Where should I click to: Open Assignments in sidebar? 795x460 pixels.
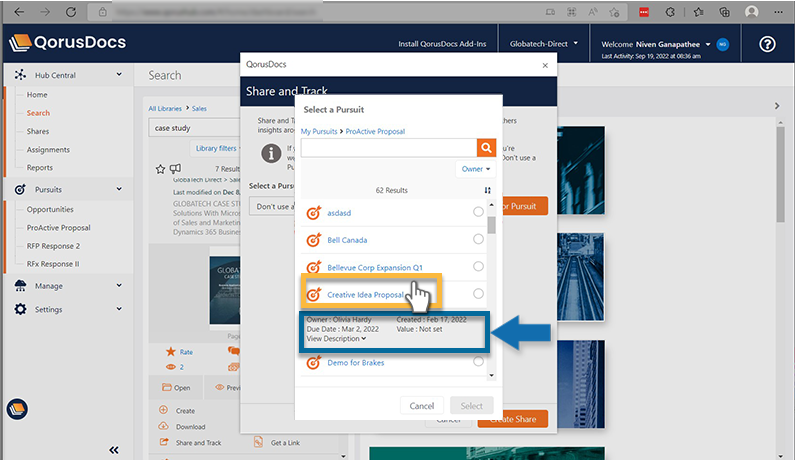pyautogui.click(x=48, y=150)
